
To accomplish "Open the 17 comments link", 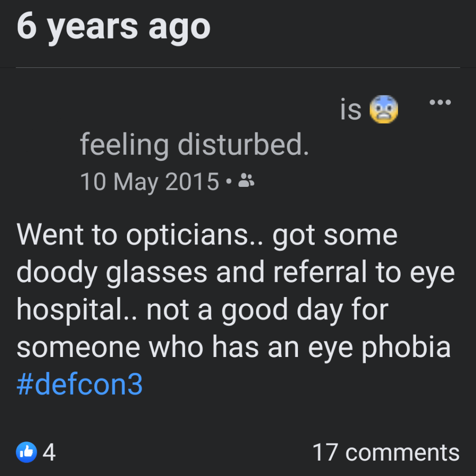I will (x=386, y=452).
